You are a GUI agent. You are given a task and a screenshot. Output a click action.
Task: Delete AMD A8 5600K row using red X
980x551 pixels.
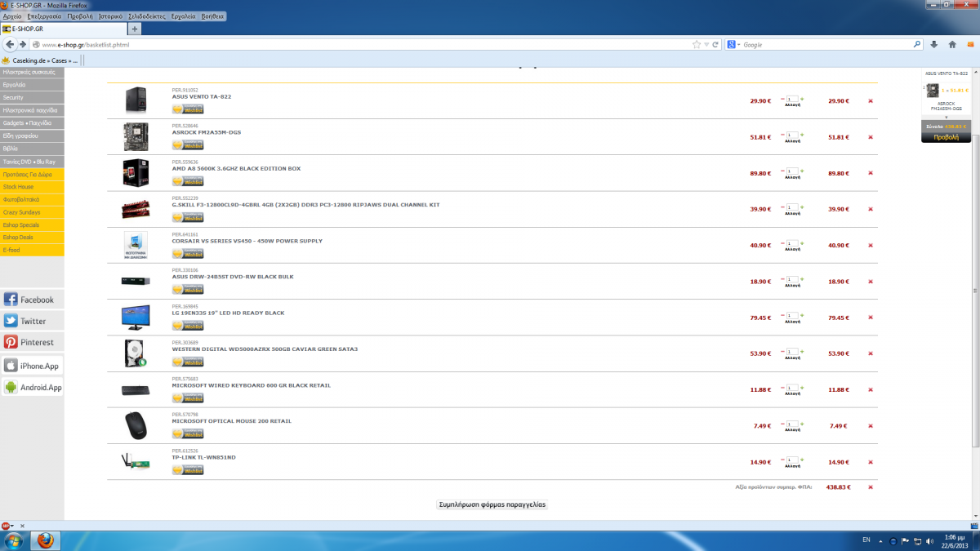[x=871, y=173]
